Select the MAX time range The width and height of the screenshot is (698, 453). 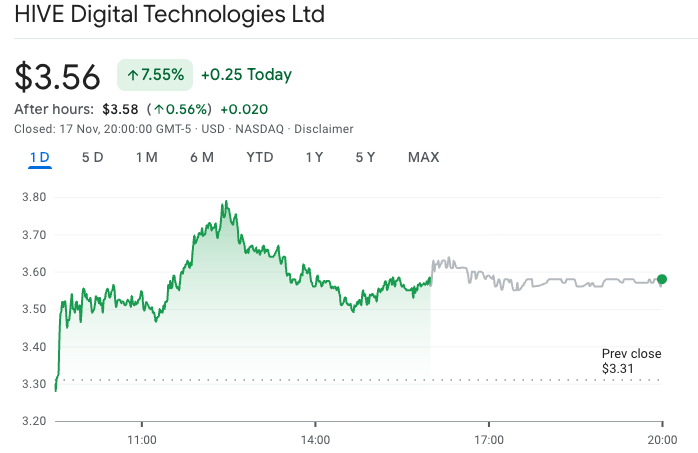coord(423,157)
